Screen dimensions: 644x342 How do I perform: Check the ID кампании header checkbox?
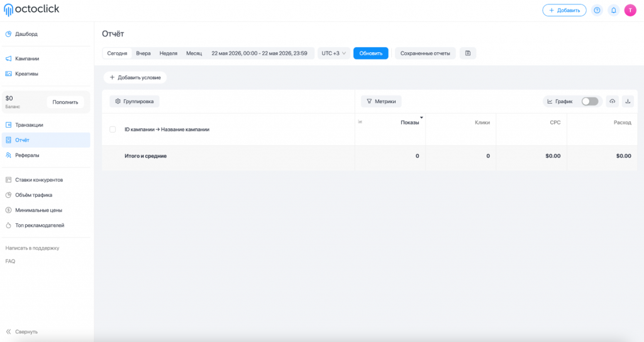point(113,130)
